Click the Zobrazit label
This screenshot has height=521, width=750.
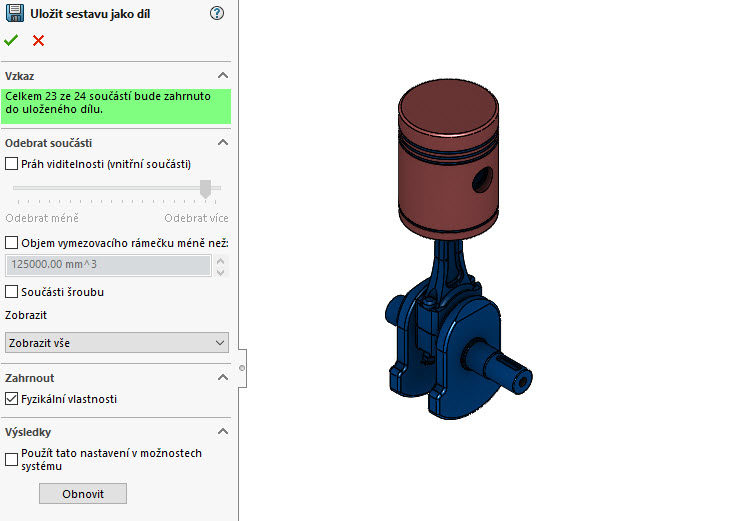26,315
